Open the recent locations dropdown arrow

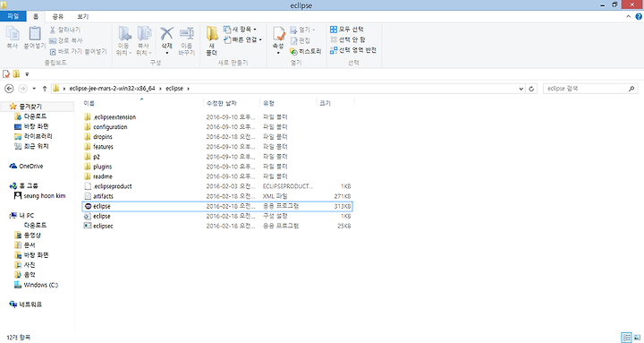[x=34, y=89]
